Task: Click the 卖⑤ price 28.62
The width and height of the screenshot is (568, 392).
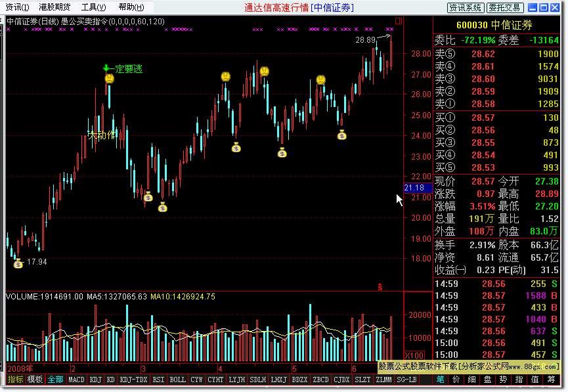Action: 483,54
